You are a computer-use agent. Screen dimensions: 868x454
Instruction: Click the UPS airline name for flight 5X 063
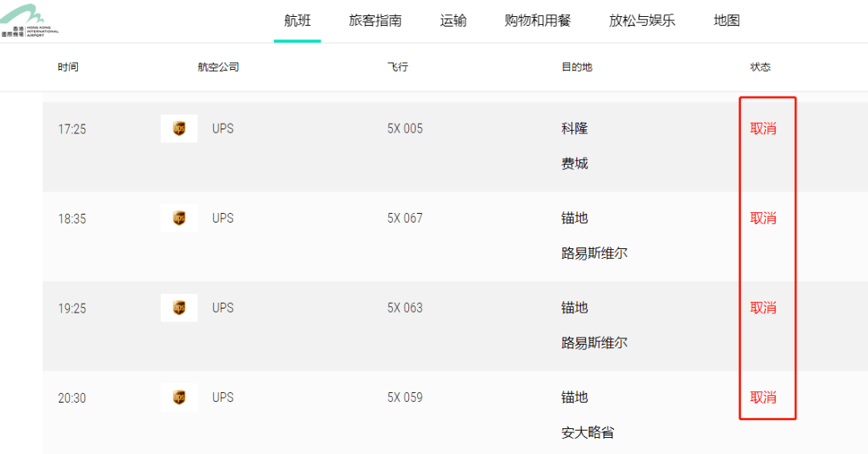223,308
